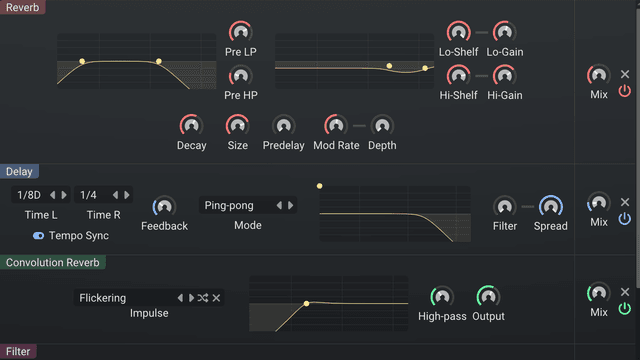This screenshot has height=360, width=640.
Task: Click the Lo-Gain knob
Action: coord(504,32)
